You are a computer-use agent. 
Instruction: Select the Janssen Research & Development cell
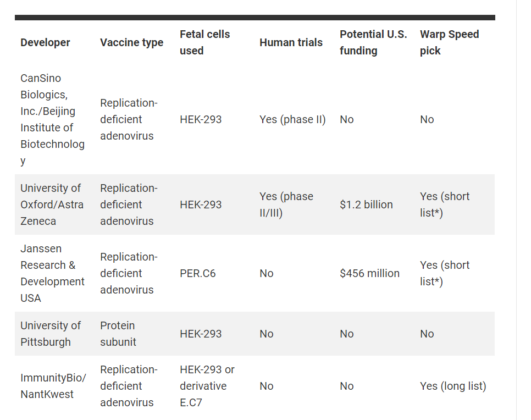tap(52, 273)
